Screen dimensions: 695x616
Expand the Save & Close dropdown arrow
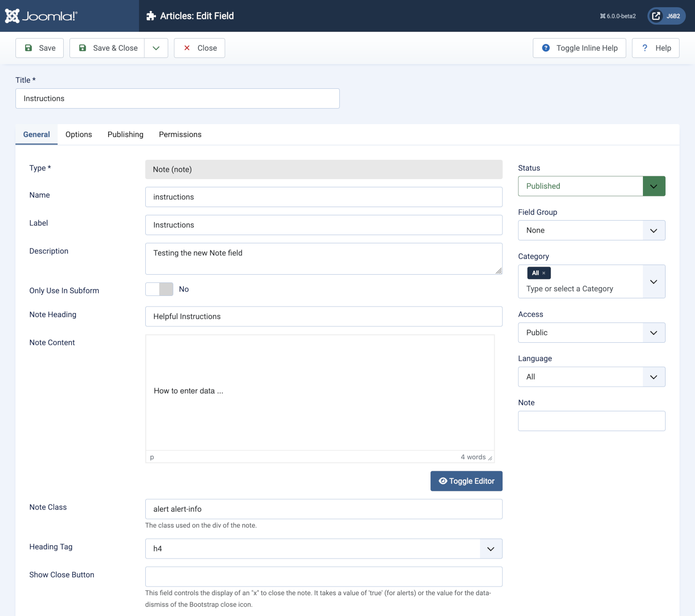click(x=156, y=48)
